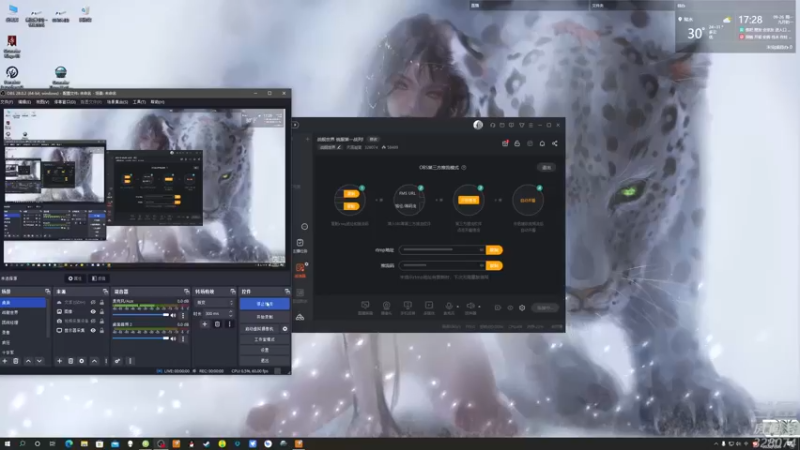Open Audio Mixer toolbar three-dot menu

coord(130,361)
